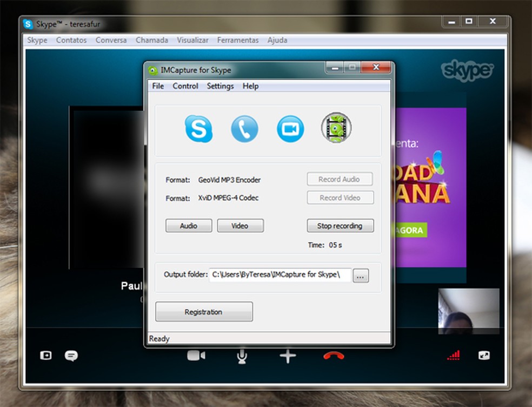The height and width of the screenshot is (407, 532).
Task: Open the Visualizar menu in Skype
Action: (x=192, y=40)
